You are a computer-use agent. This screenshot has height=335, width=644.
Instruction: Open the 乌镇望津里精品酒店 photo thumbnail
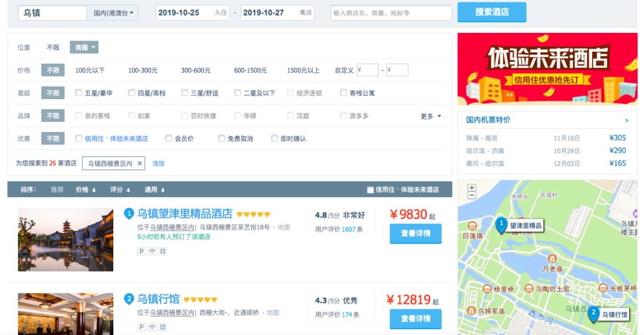coord(66,239)
